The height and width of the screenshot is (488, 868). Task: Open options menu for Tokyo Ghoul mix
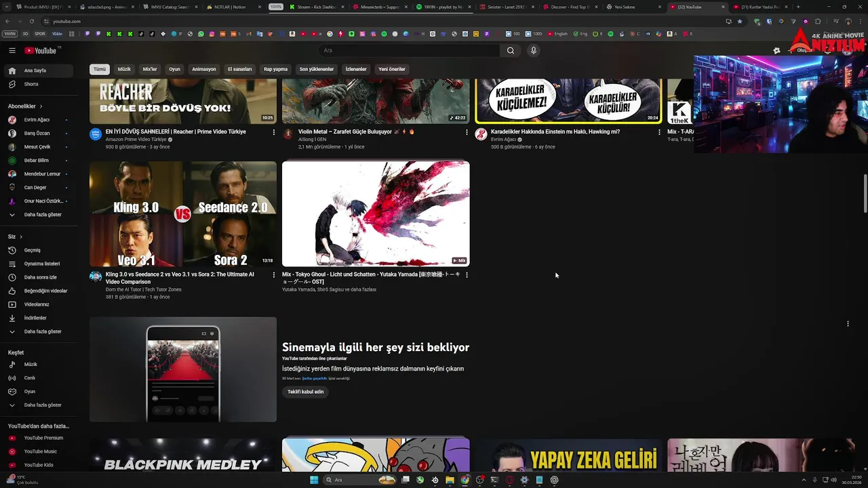tap(467, 275)
